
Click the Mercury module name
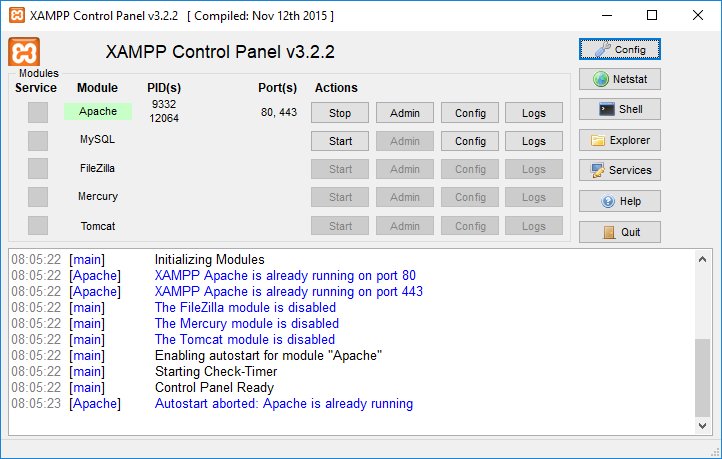tap(98, 197)
